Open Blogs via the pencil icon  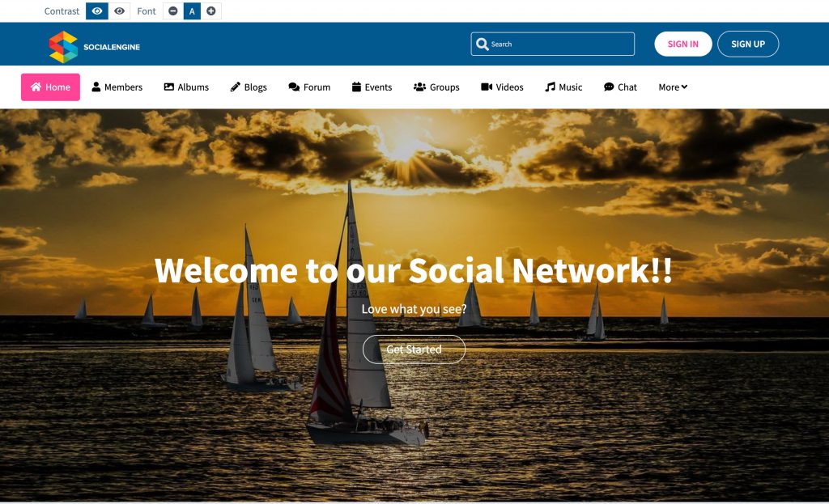pyautogui.click(x=236, y=87)
